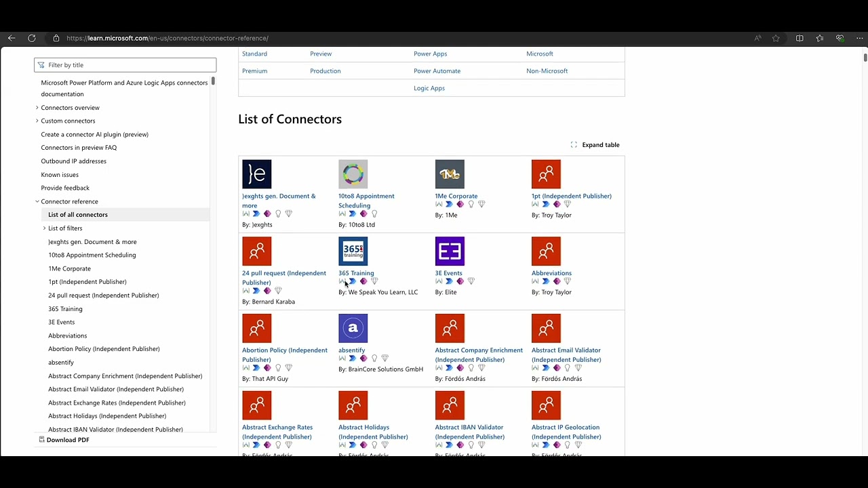868x488 pixels.
Task: Click the By: BrainCore Solutions GmbH text
Action: pos(380,369)
